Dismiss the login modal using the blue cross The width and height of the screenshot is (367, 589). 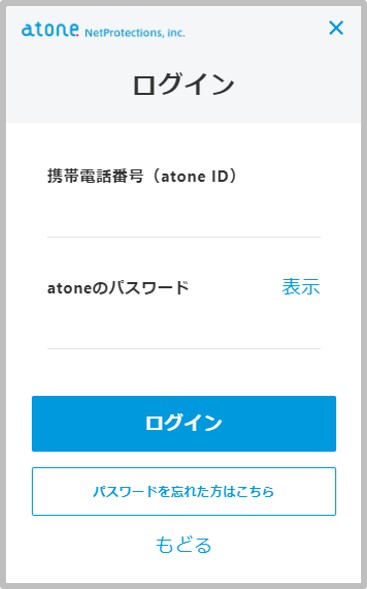point(336,28)
